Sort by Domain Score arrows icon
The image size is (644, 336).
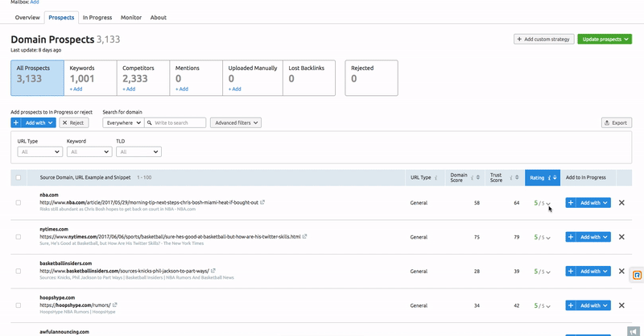[478, 177]
